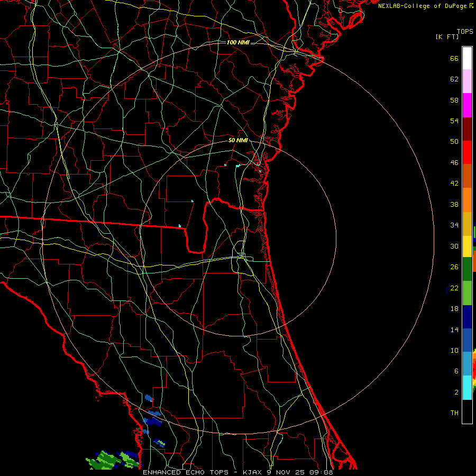Click the legend value 38
The image size is (476, 476).
[454, 204]
